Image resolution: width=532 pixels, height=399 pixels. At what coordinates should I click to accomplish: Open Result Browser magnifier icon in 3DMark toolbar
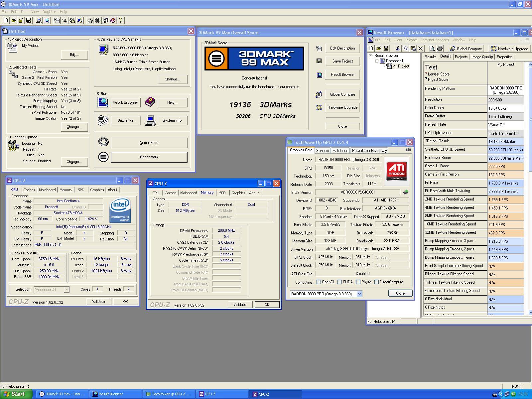[47, 20]
